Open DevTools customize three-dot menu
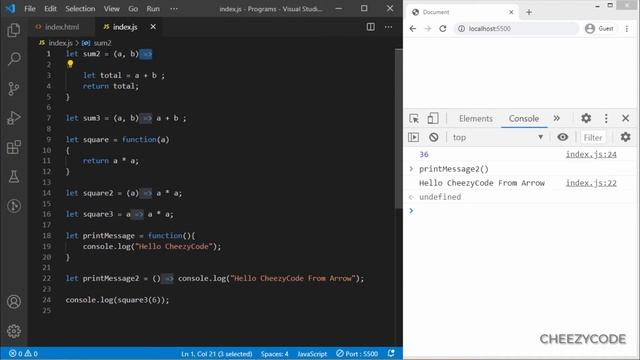640x360 pixels. [x=606, y=118]
